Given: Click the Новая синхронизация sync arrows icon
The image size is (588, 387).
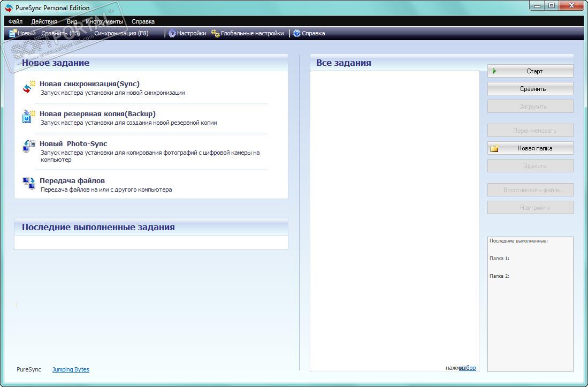Looking at the screenshot, I should click(28, 87).
